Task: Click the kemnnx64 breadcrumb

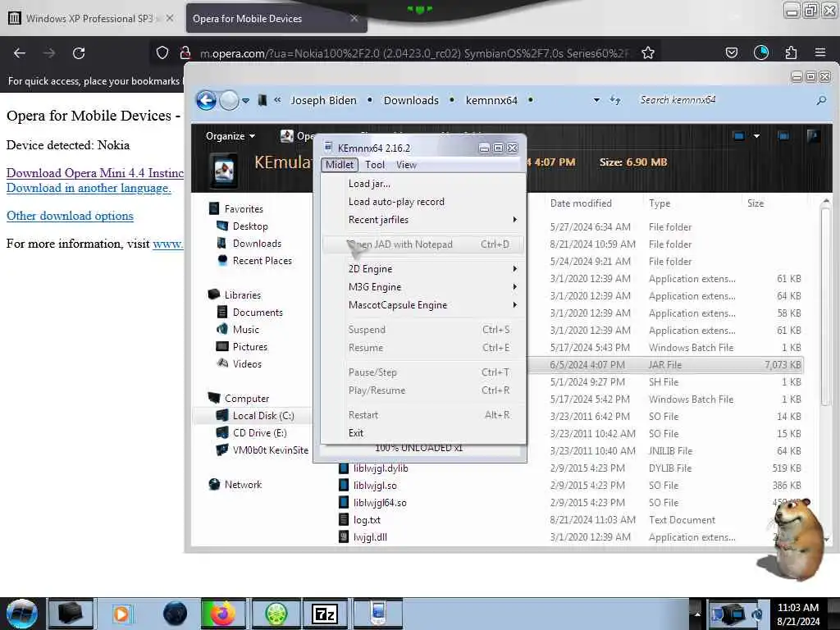Action: (x=491, y=100)
